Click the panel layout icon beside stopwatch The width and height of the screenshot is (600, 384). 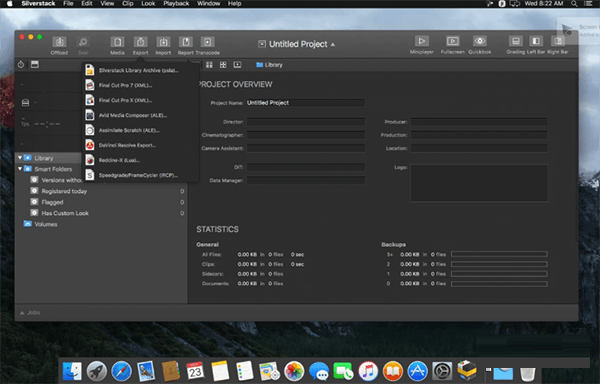click(35, 64)
